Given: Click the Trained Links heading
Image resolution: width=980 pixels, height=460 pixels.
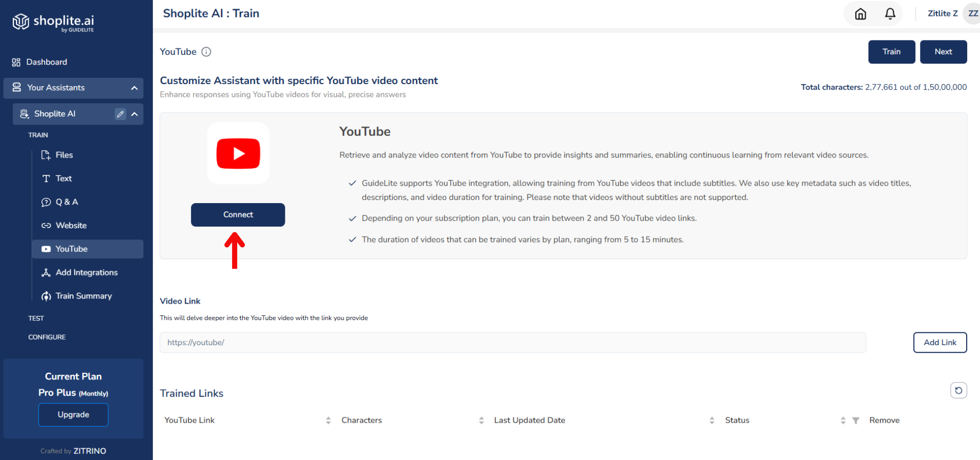Looking at the screenshot, I should [x=191, y=393].
